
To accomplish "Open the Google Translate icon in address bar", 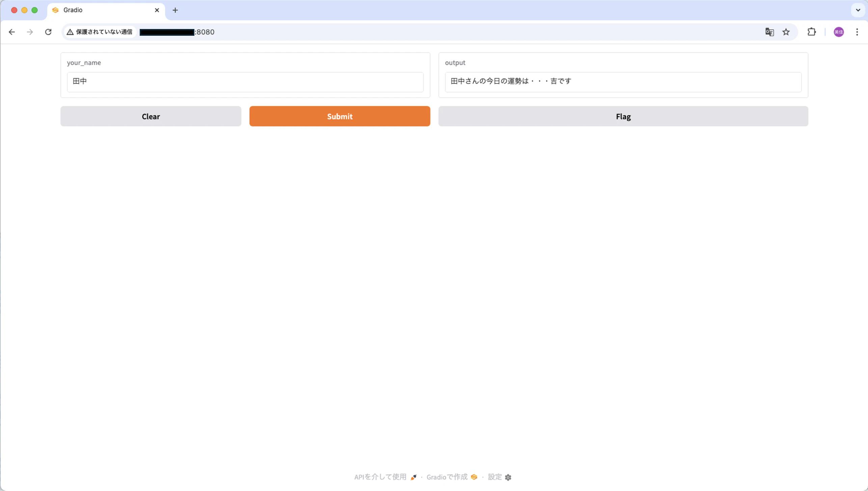I will 769,32.
